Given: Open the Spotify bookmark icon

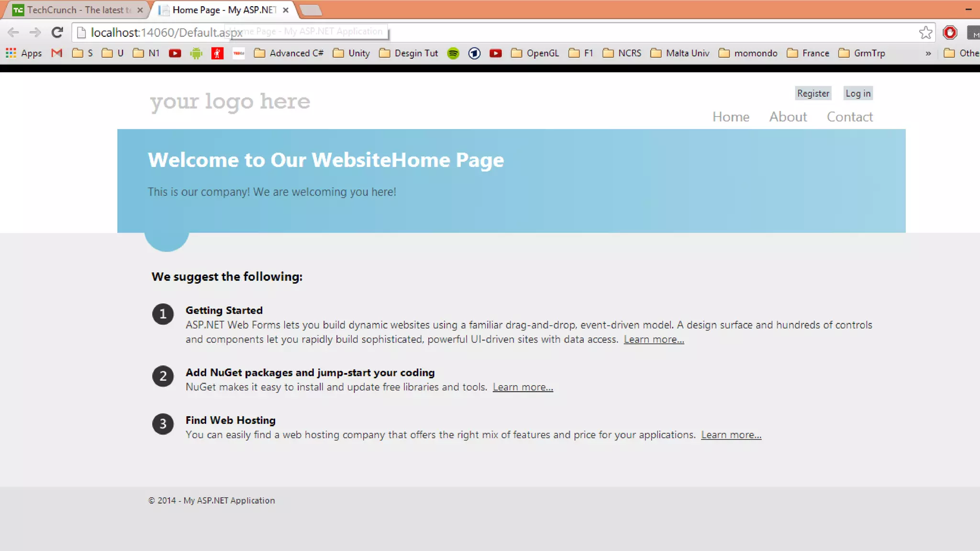Looking at the screenshot, I should [453, 53].
